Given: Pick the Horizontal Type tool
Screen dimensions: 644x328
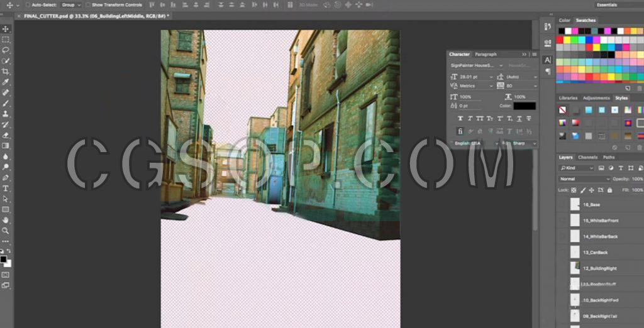Looking at the screenshot, I should pos(6,189).
